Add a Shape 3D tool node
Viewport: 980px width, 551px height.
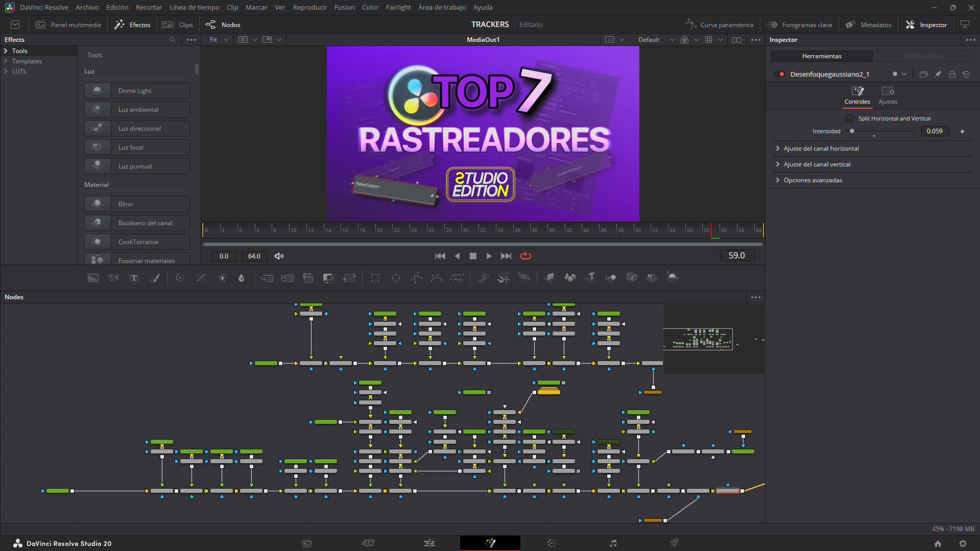[x=570, y=277]
